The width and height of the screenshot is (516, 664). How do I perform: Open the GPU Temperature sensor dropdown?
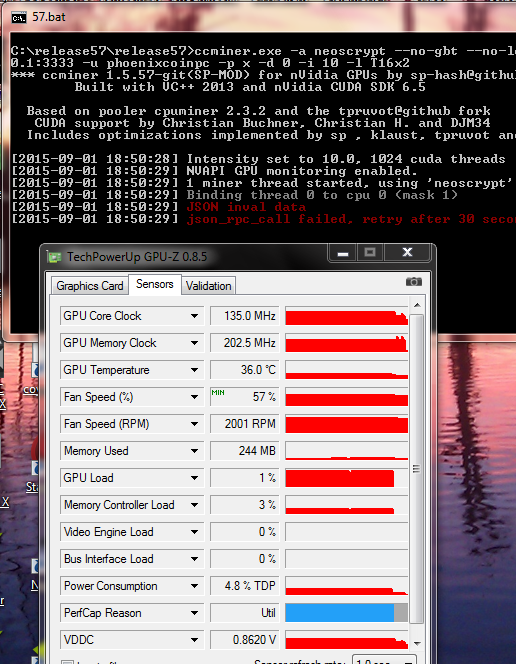pyautogui.click(x=194, y=370)
